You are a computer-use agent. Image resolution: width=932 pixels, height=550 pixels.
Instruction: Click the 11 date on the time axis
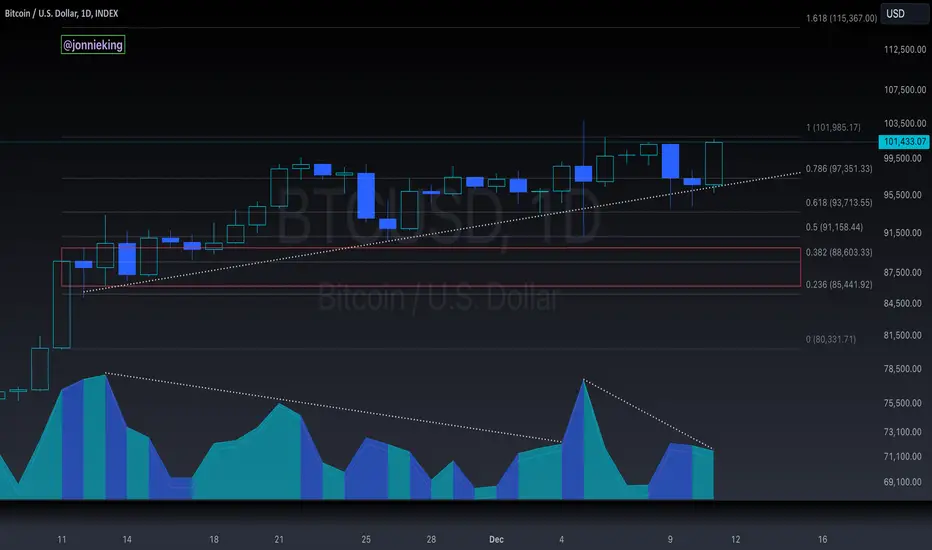click(62, 539)
